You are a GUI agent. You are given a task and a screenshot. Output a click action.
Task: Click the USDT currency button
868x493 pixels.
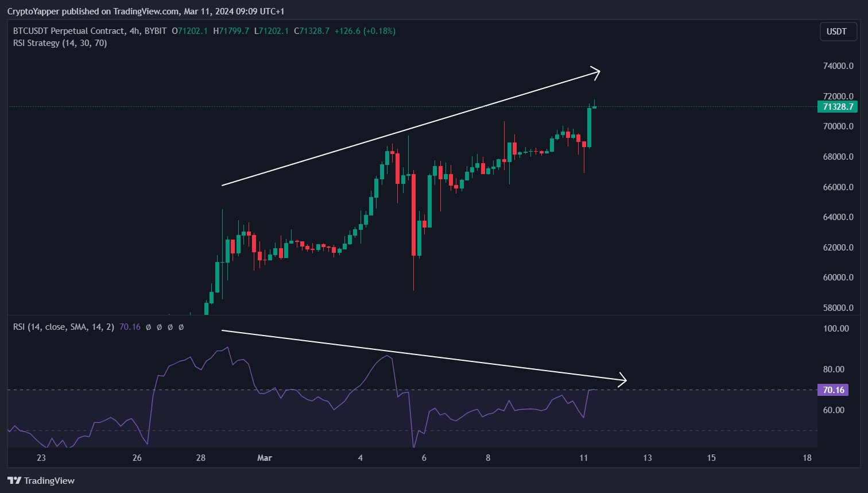click(x=838, y=32)
